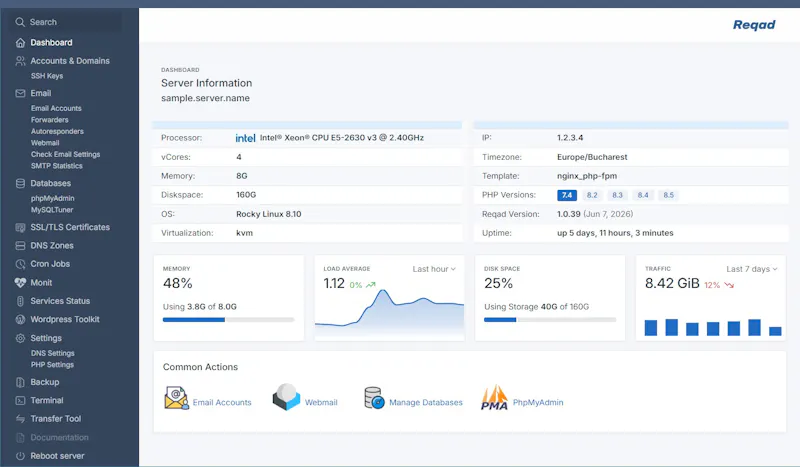The width and height of the screenshot is (800, 467).
Task: Click the Search magnifier icon
Action: [20, 22]
